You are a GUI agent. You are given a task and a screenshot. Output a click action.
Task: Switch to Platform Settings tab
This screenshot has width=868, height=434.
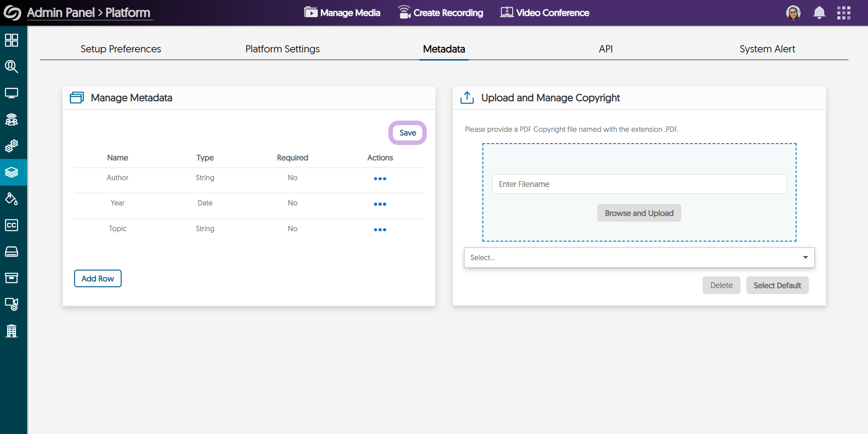(x=283, y=49)
